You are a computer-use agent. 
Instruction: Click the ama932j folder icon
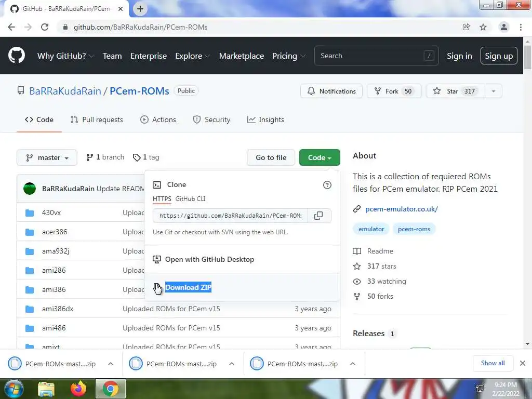[30, 251]
